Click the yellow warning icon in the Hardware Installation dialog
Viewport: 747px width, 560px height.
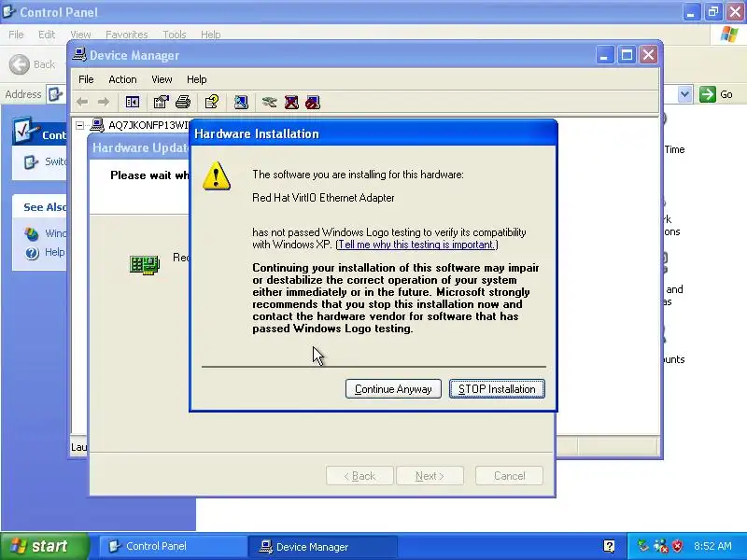[x=217, y=175]
